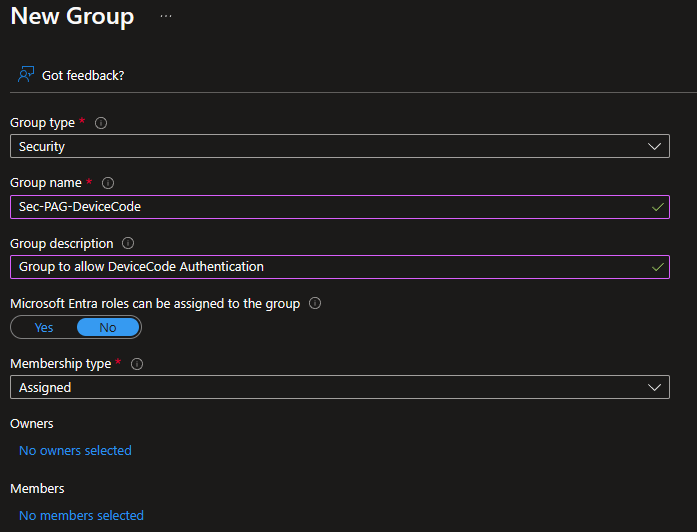Click the green checkmark in Group description field
Viewport: 697px width, 532px height.
tap(656, 267)
